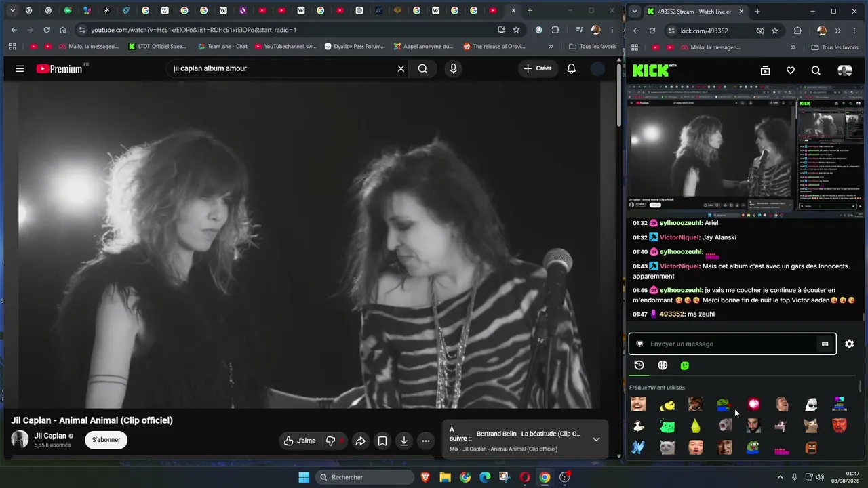Screen dimensions: 868x488
Task: Open the chat emote picker button
Action: click(x=825, y=344)
